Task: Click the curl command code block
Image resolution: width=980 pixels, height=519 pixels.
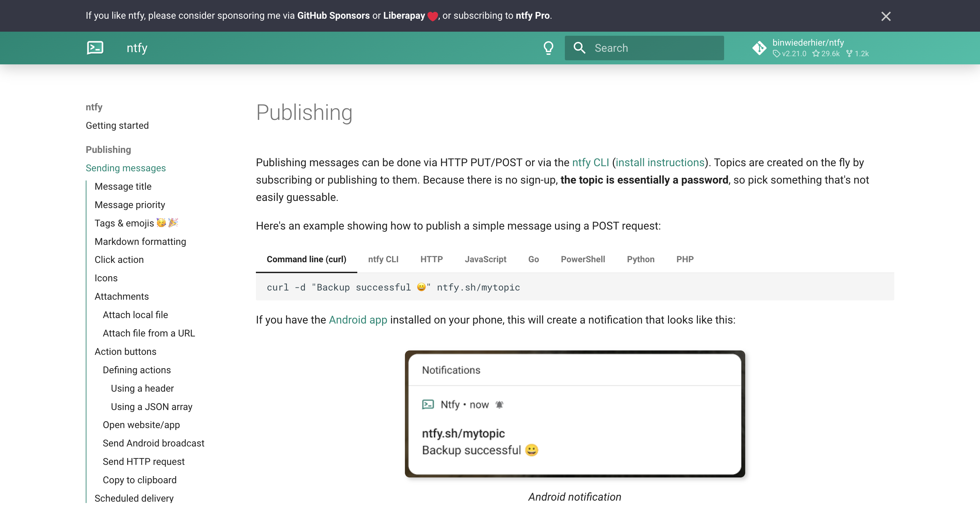Action: click(575, 287)
